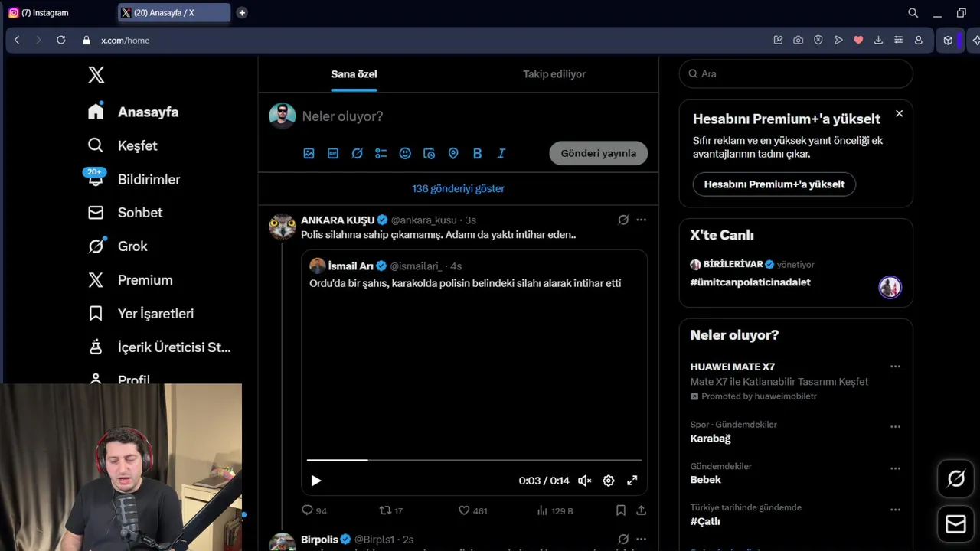Screen dimensions: 980x551
Task: Go to X logo home
Action: pos(96,74)
